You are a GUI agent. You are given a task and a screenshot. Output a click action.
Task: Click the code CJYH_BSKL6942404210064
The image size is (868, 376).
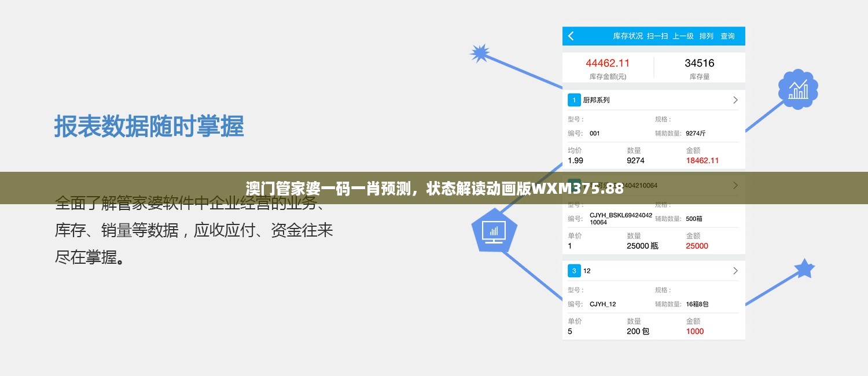pos(621,219)
